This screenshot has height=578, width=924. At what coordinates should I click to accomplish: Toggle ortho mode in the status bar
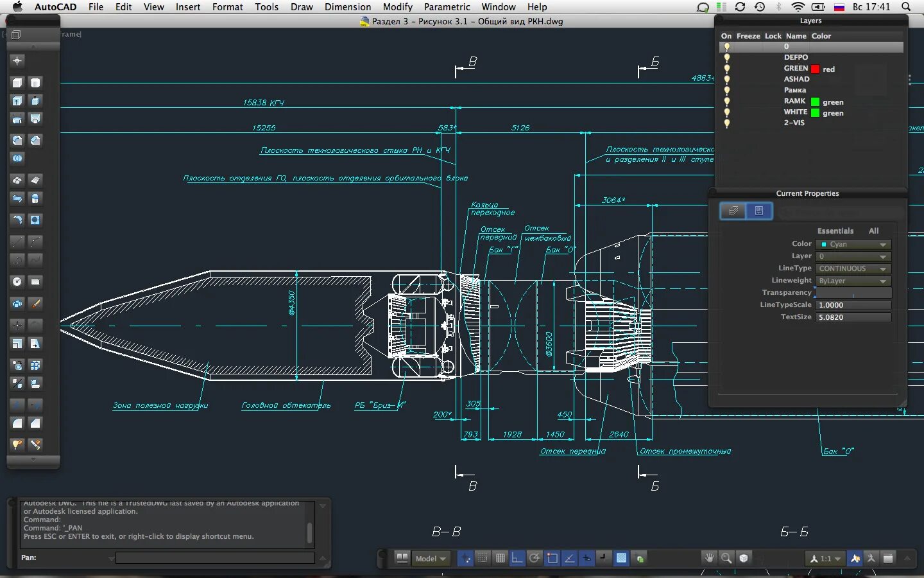[517, 558]
